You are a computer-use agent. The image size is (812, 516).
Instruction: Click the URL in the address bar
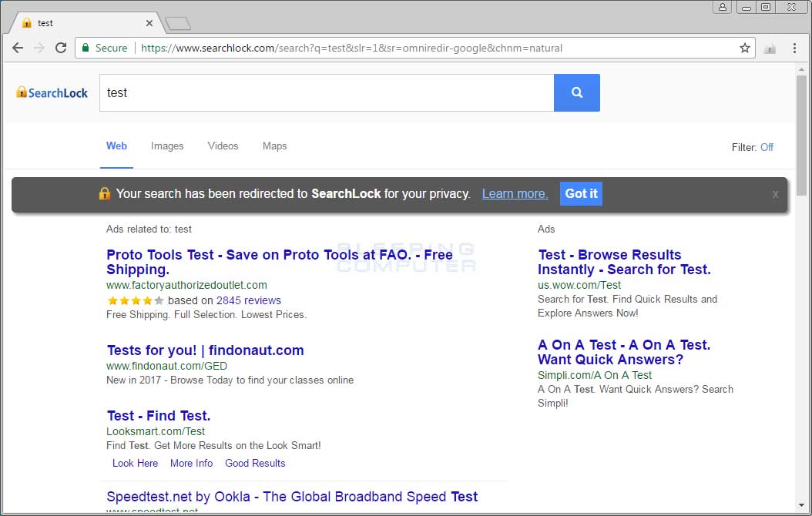click(351, 48)
